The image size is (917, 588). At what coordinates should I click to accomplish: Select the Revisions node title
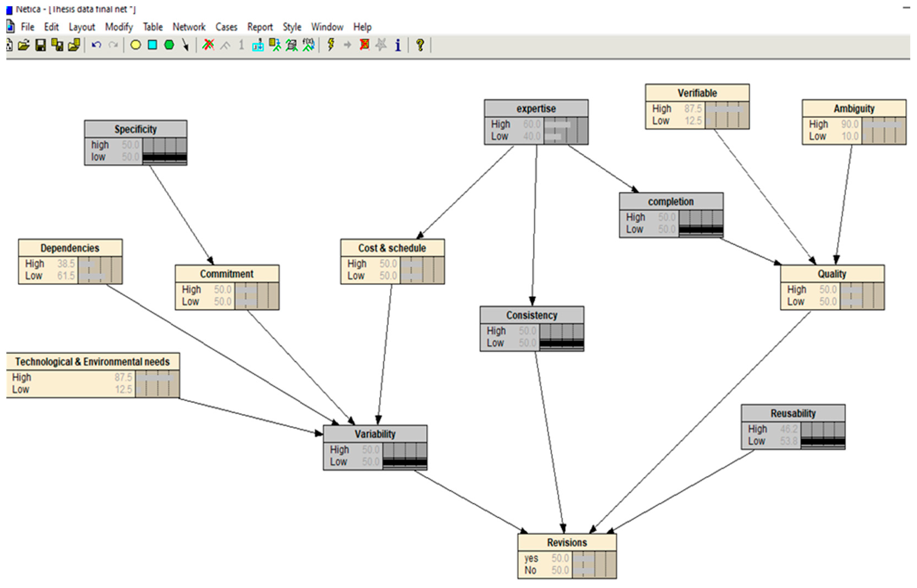tap(567, 543)
